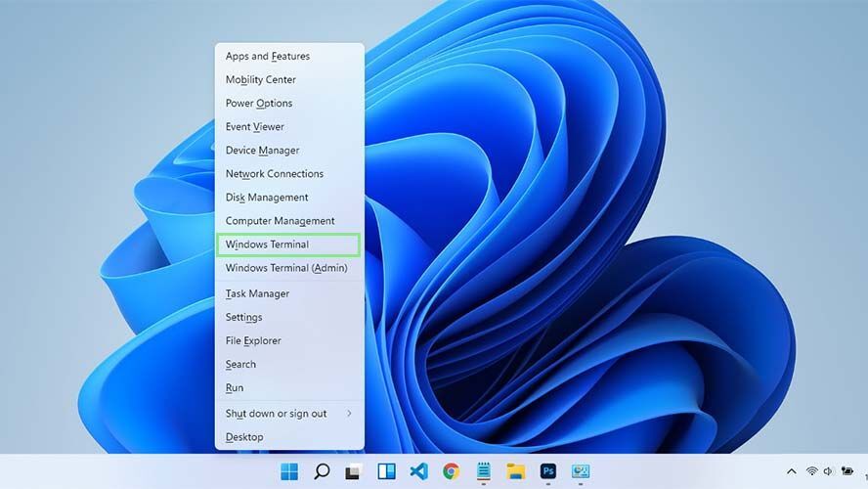Expand Shut down or sign out submenu

288,414
